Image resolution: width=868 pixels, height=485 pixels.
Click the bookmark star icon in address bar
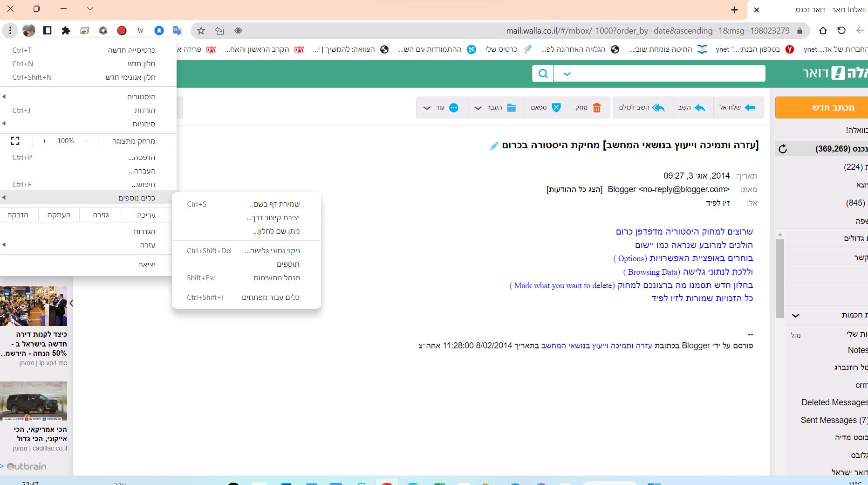point(201,31)
